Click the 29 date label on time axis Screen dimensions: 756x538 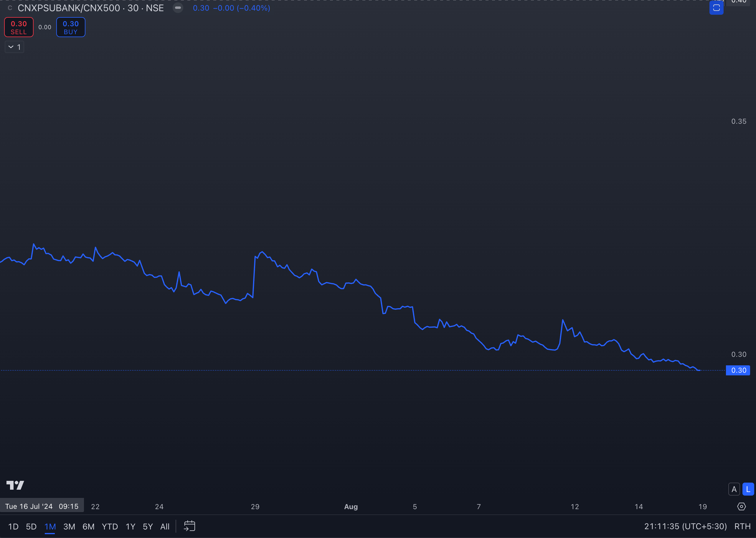pyautogui.click(x=255, y=506)
